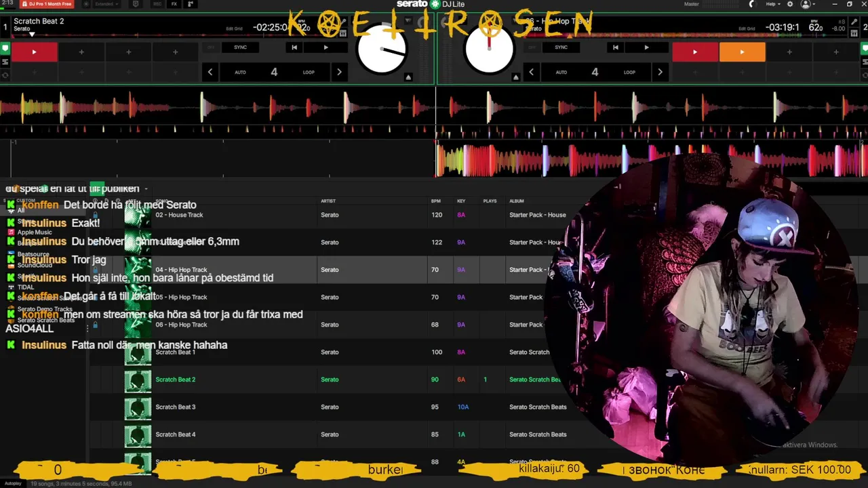
Task: Jump to previous cue on left deck
Action: (294, 47)
